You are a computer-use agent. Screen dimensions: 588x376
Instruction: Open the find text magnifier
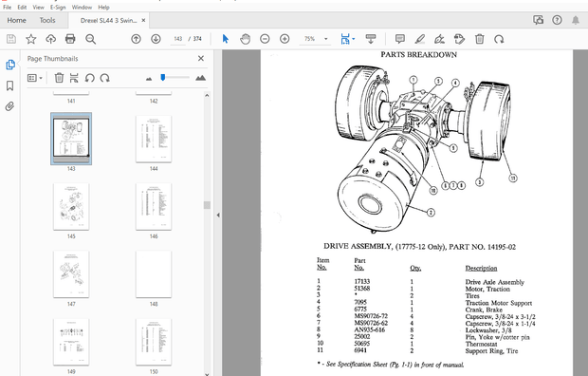pyautogui.click(x=90, y=39)
